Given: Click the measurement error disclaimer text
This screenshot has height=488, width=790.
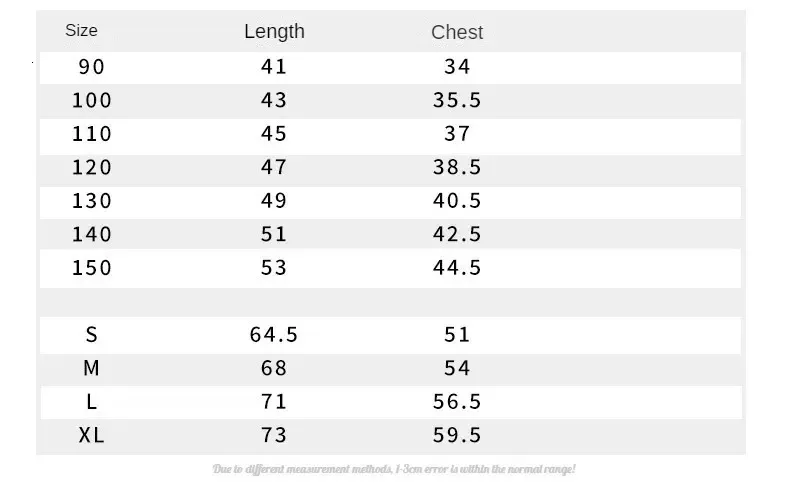Looking at the screenshot, I should click(x=394, y=468).
